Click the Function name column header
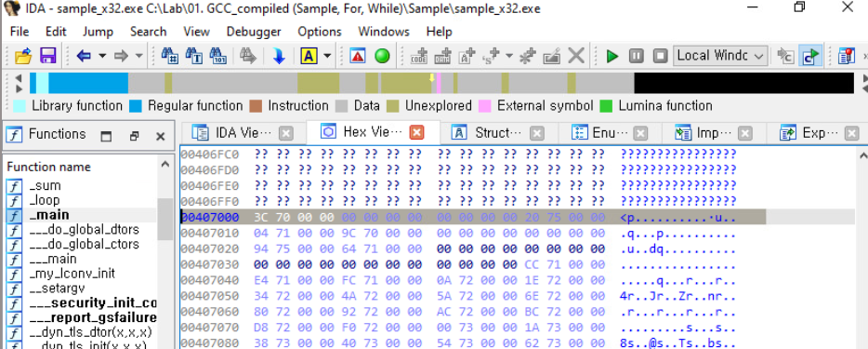Viewport: 868px width, 349px height. click(48, 167)
